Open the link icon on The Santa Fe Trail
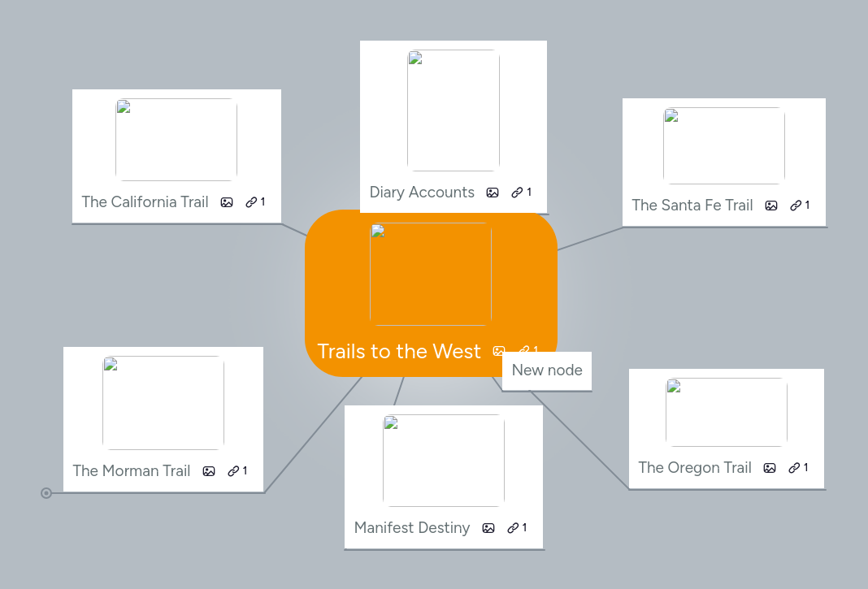 pyautogui.click(x=795, y=205)
